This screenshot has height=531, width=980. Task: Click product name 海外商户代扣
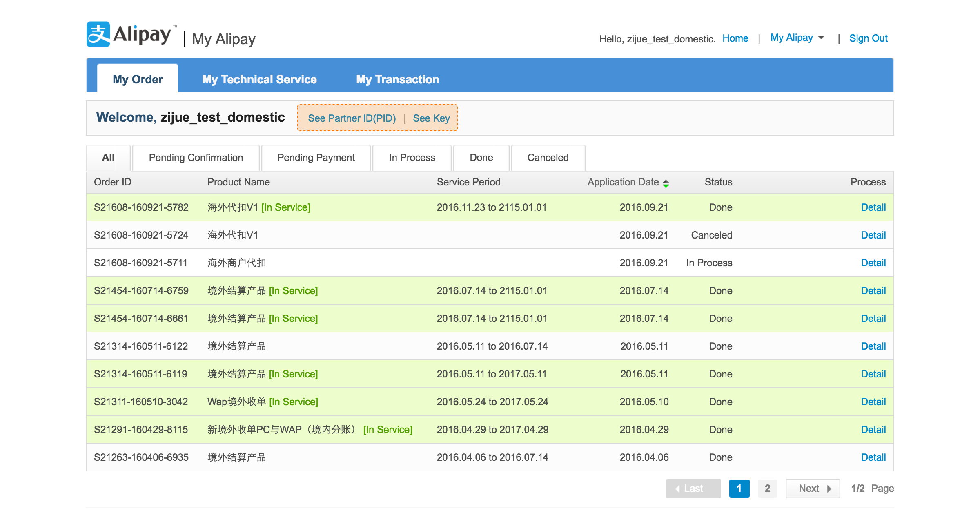237,263
